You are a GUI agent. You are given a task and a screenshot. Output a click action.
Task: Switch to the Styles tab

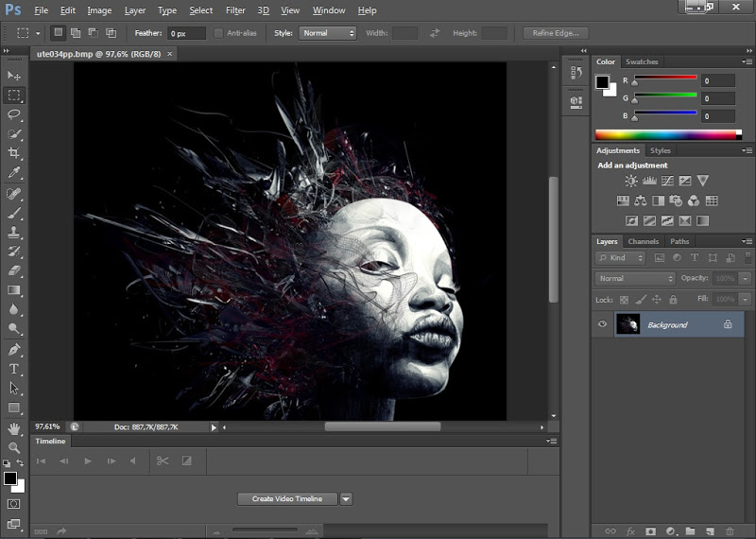660,150
